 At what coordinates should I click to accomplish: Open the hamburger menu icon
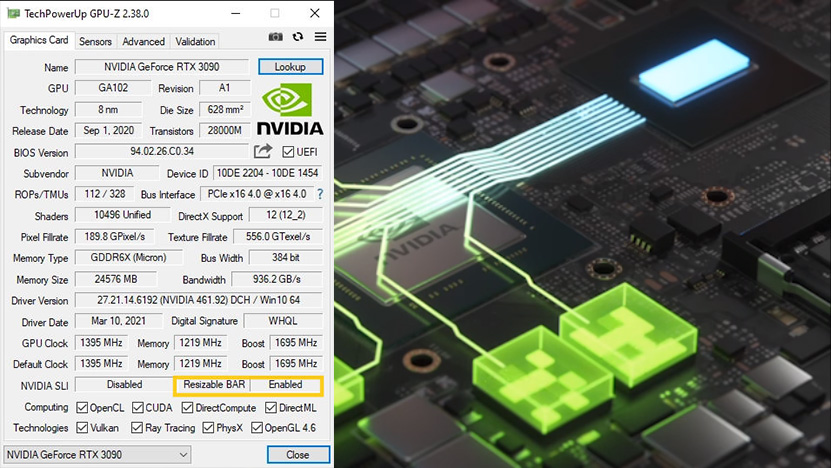320,37
